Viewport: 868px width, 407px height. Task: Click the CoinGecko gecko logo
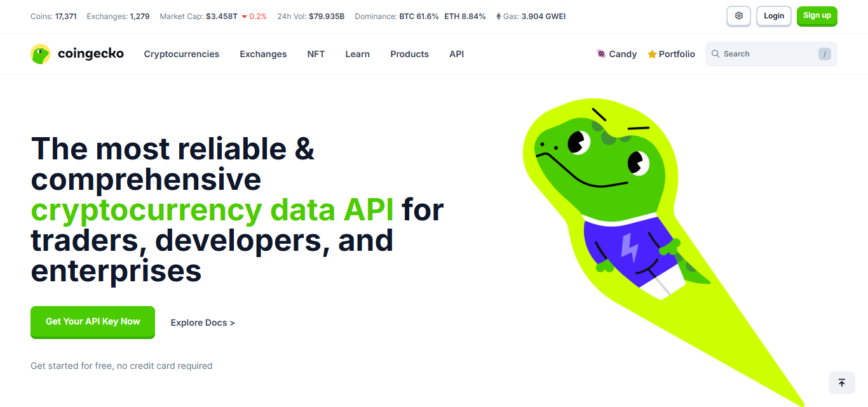[41, 54]
